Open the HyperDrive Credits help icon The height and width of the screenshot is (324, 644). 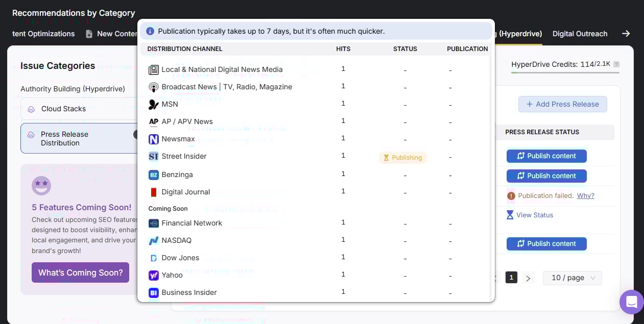pyautogui.click(x=616, y=64)
